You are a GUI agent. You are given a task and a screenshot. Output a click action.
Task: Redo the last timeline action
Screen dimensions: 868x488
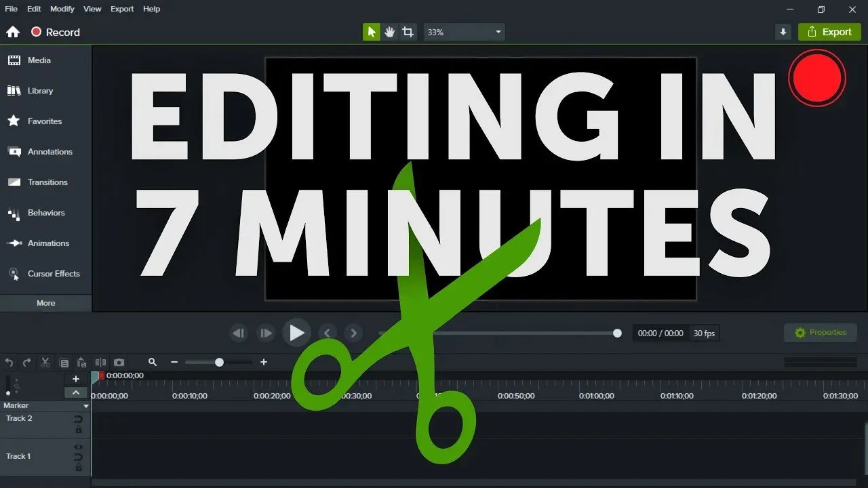point(27,363)
